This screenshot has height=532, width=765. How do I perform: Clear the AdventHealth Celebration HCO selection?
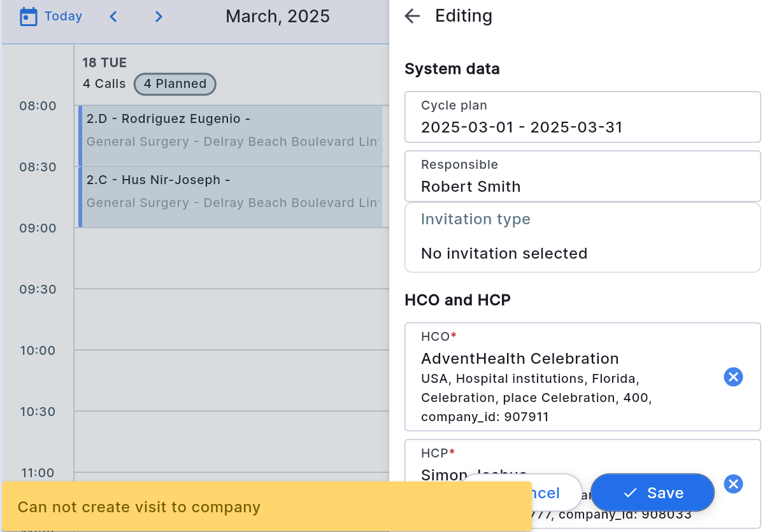click(x=733, y=377)
